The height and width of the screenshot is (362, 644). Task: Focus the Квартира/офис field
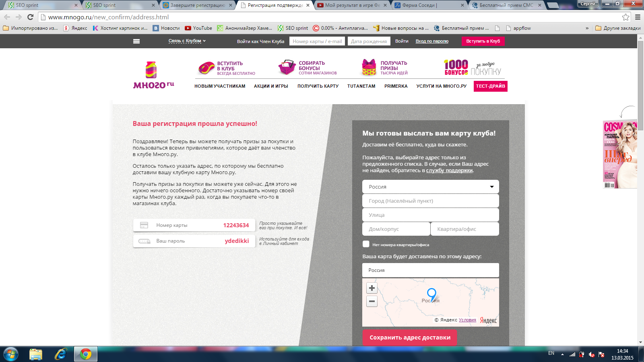(x=465, y=229)
